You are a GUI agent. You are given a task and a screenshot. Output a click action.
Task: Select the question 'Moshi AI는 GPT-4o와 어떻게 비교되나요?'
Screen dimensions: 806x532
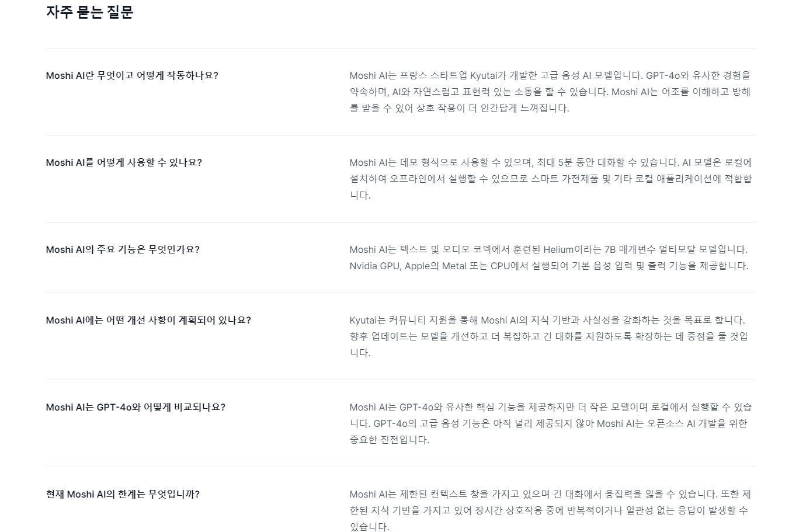click(136, 407)
